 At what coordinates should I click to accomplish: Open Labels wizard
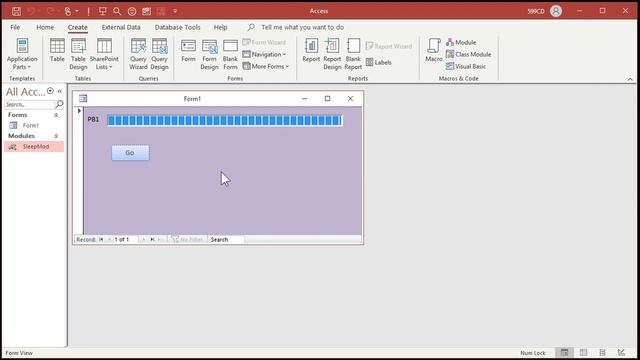point(379,62)
